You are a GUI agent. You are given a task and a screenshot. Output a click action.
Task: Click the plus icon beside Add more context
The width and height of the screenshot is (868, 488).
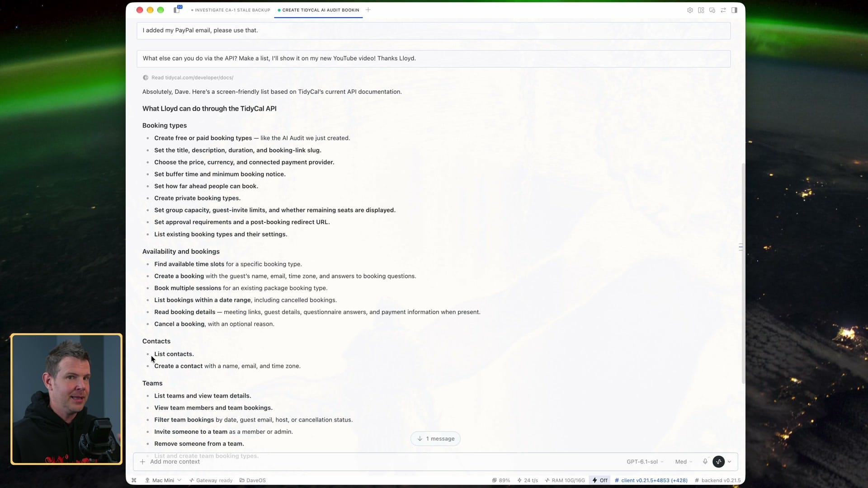pos(142,462)
